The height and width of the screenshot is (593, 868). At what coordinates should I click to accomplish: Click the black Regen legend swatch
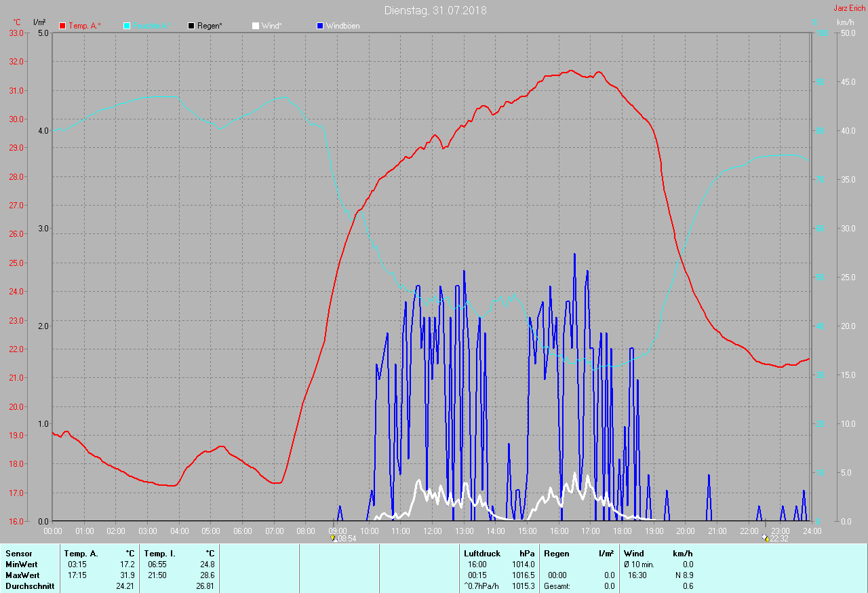click(x=191, y=26)
